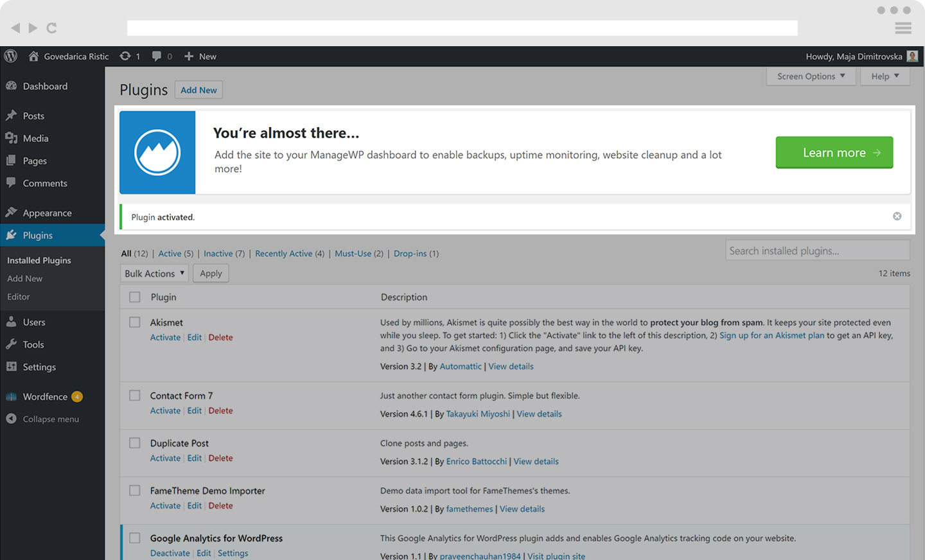This screenshot has width=925, height=560.
Task: Click Maja Dimitrovska's avatar picture
Action: click(x=912, y=56)
